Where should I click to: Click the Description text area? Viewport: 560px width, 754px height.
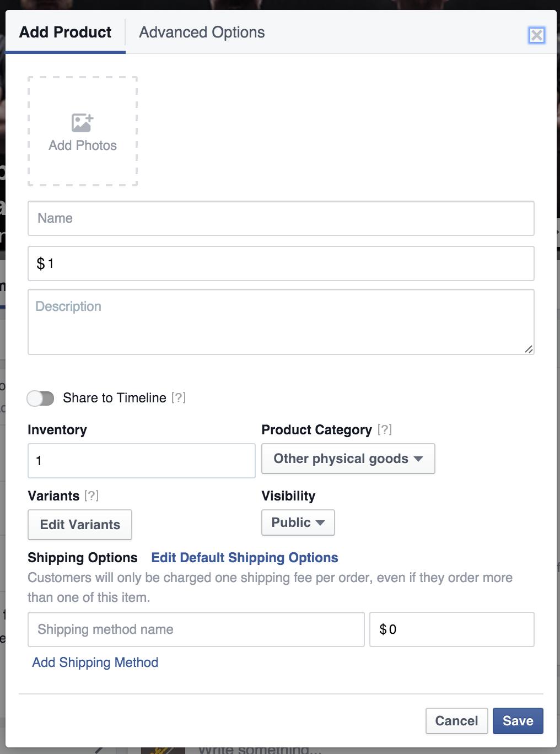click(281, 322)
